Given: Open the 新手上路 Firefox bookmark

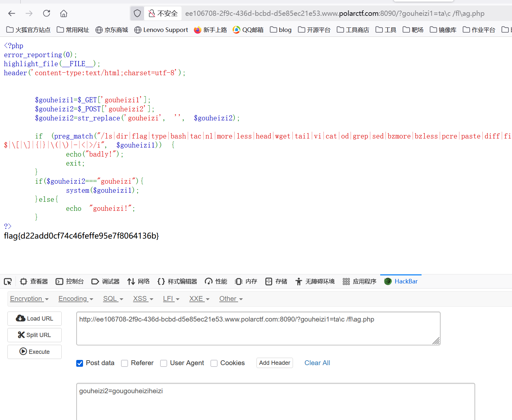Looking at the screenshot, I should coord(210,30).
